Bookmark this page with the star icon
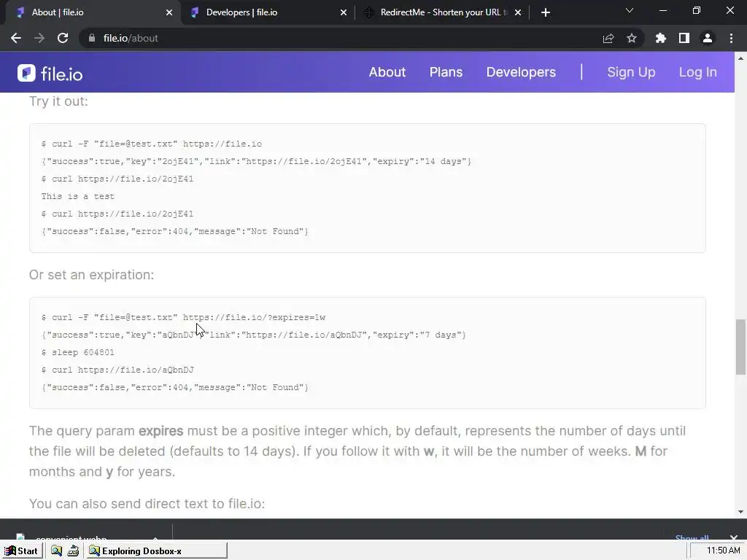The image size is (747, 560). click(x=631, y=38)
